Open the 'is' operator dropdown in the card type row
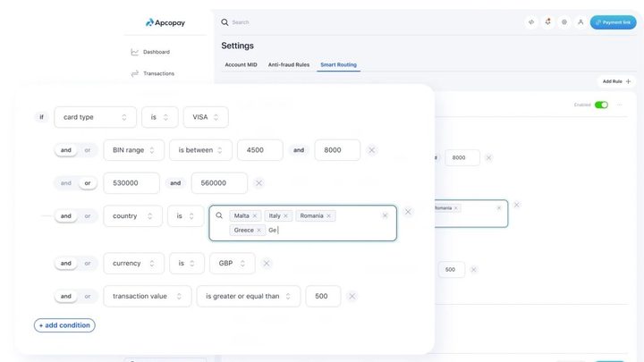Image resolution: width=644 pixels, height=362 pixels. pos(160,117)
